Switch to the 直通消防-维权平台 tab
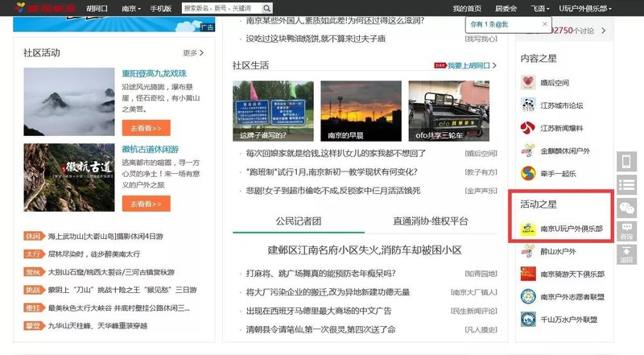Screen dimensions: 644x355 coord(430,221)
